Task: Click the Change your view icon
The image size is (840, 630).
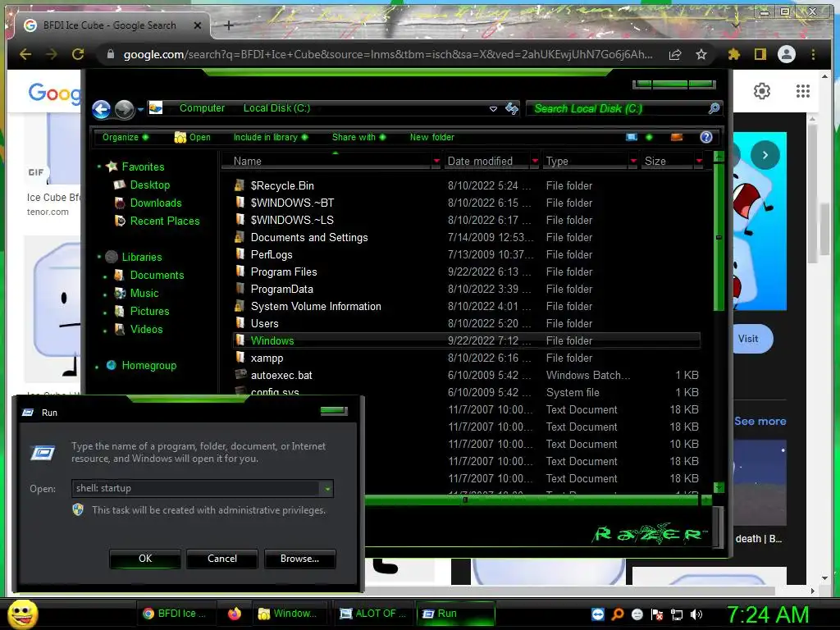Action: (632, 137)
